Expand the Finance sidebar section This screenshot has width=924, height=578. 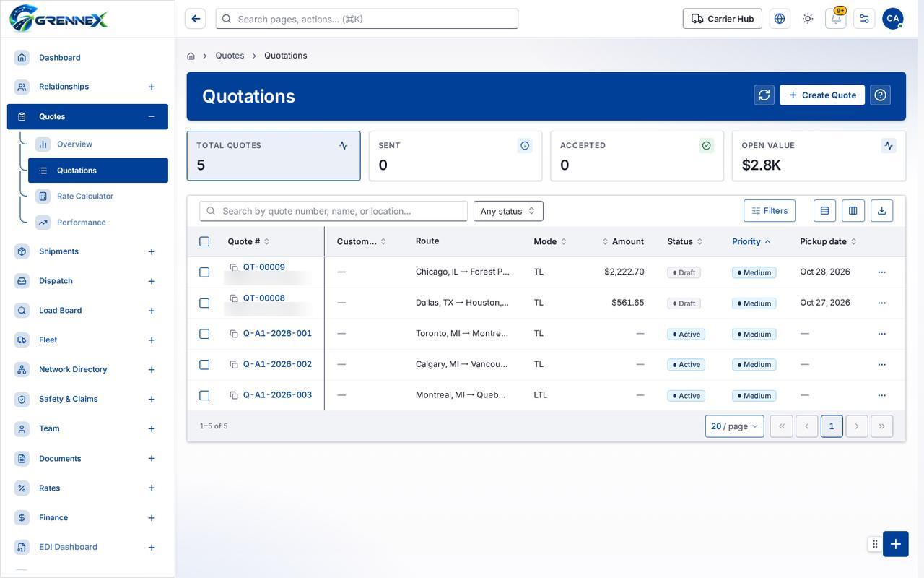[152, 518]
